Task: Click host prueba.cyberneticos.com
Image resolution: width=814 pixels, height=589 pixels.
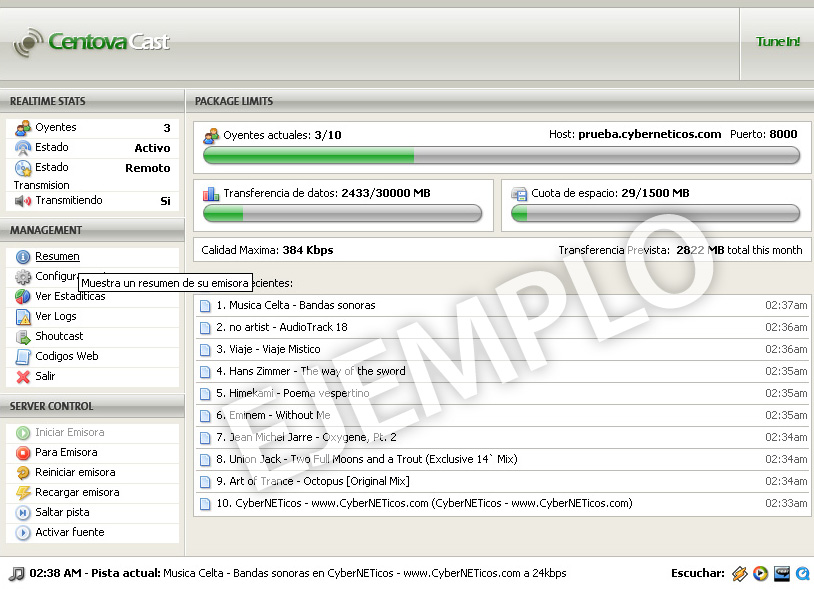Action: pos(649,134)
